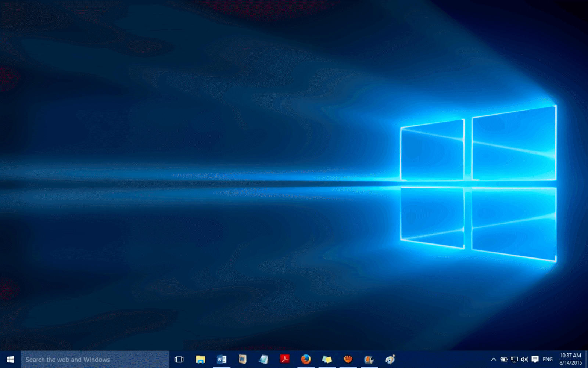Launch the wooden 'W' dictionary app

(242, 360)
